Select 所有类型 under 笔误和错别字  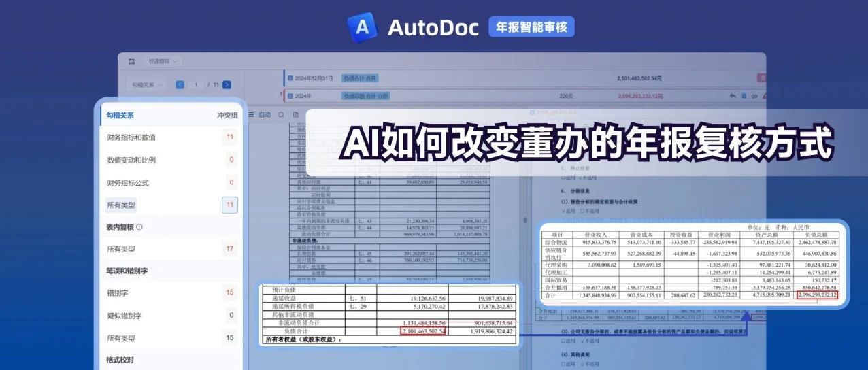click(121, 338)
